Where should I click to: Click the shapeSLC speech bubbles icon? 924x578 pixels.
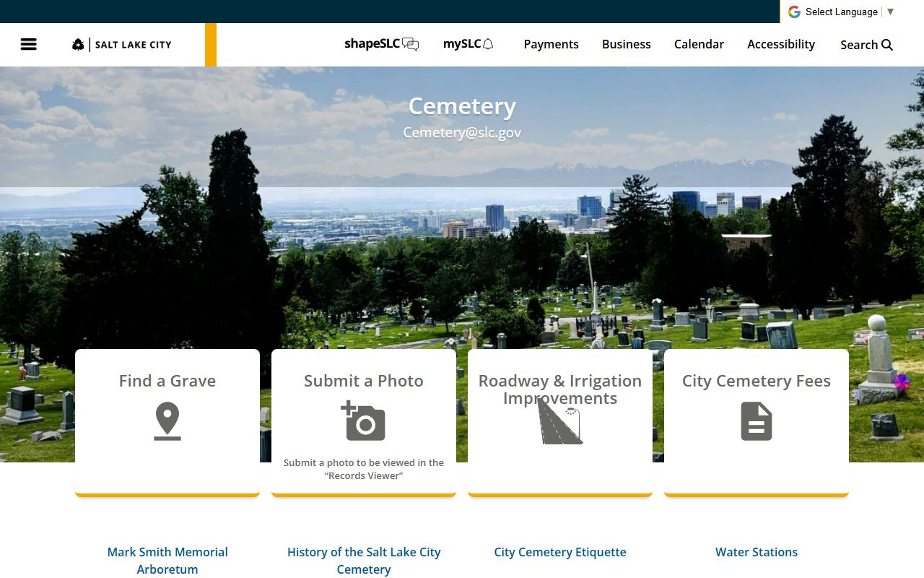(410, 44)
